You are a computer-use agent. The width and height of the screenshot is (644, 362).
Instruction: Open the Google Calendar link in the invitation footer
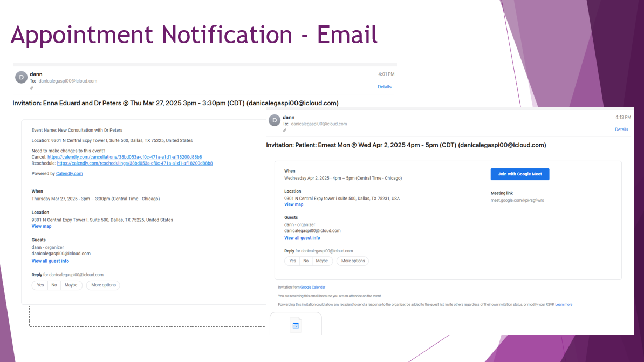click(x=312, y=287)
